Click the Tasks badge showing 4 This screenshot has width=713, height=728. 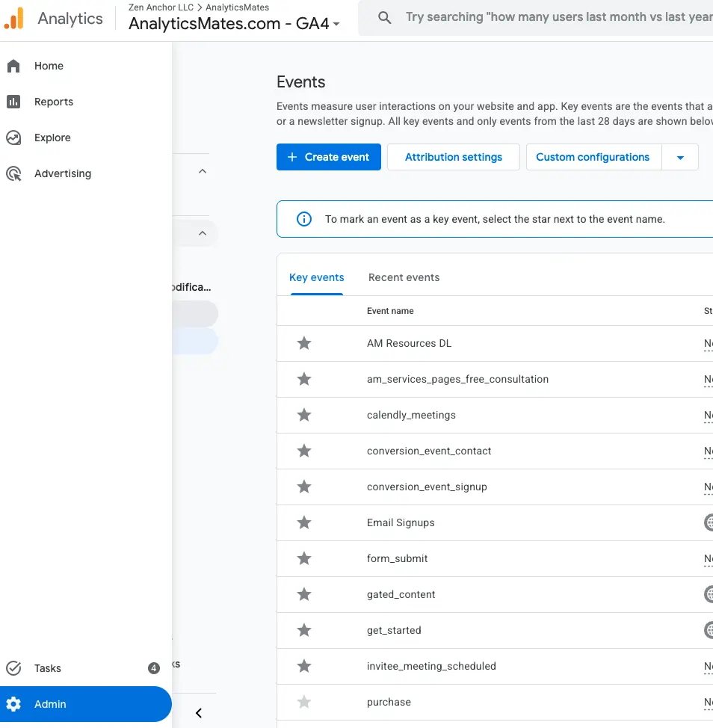click(x=154, y=668)
